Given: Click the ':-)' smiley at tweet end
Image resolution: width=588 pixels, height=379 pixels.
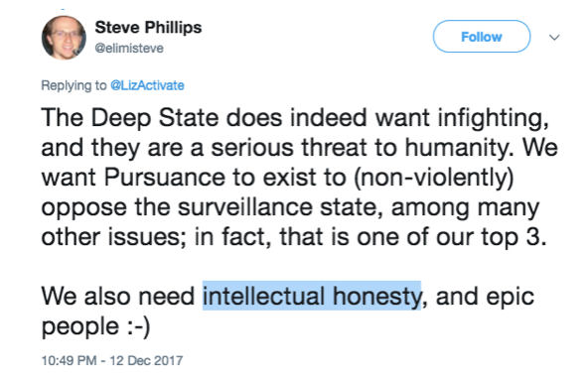Looking at the screenshot, I should (x=139, y=326).
